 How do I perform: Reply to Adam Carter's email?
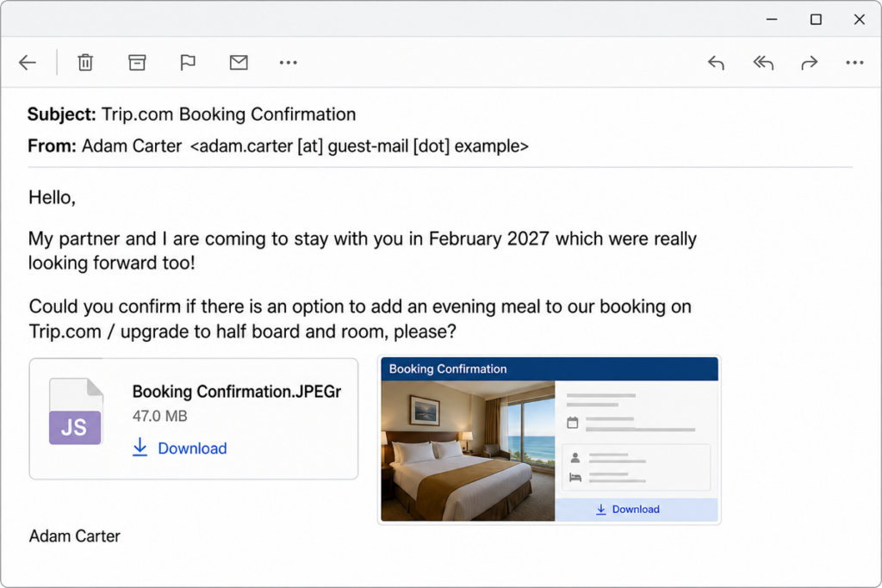click(716, 62)
